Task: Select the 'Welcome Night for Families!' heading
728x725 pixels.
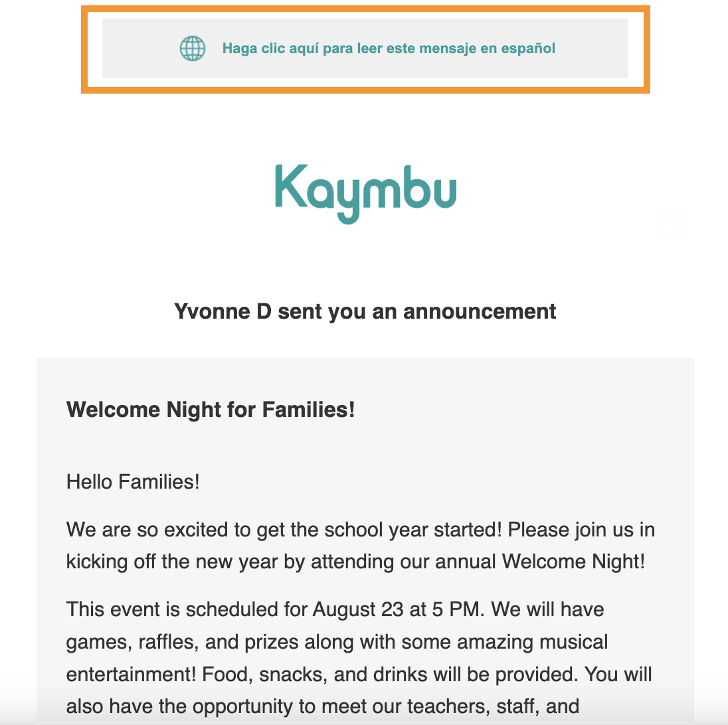Action: pyautogui.click(x=210, y=409)
